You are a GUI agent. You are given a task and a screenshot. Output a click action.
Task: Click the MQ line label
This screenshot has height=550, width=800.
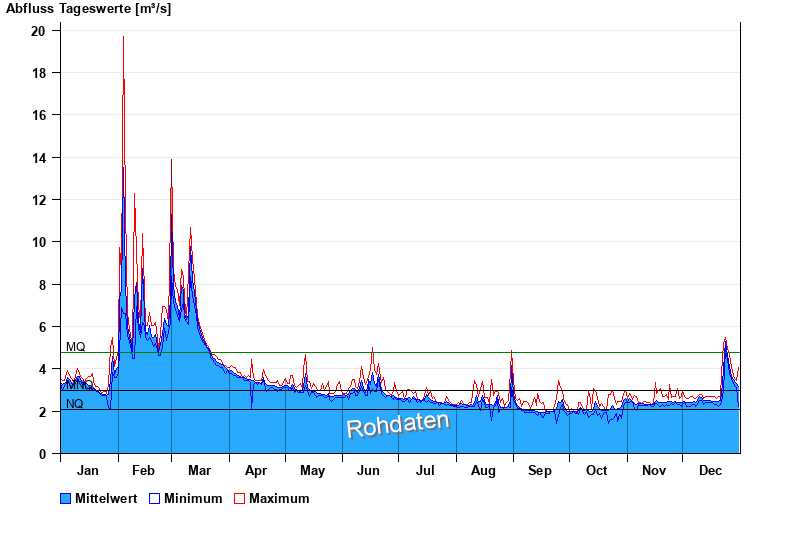(75, 347)
